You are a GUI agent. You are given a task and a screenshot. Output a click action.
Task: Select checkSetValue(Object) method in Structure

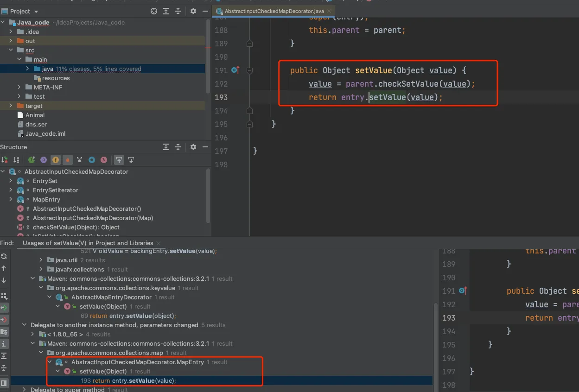click(x=76, y=227)
